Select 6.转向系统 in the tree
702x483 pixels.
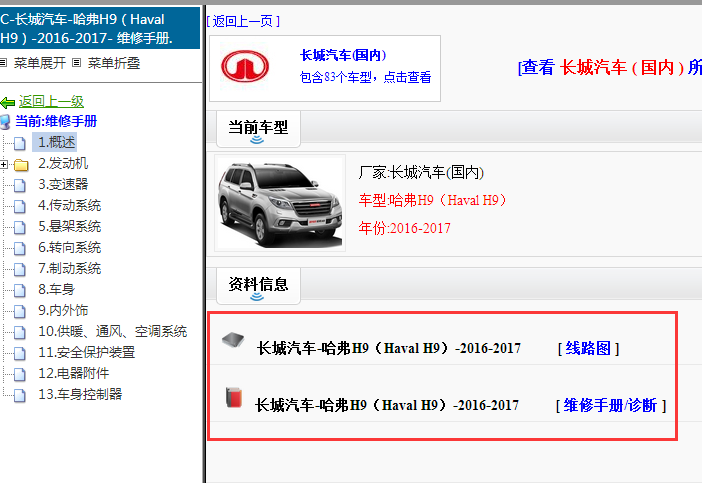[x=69, y=248]
